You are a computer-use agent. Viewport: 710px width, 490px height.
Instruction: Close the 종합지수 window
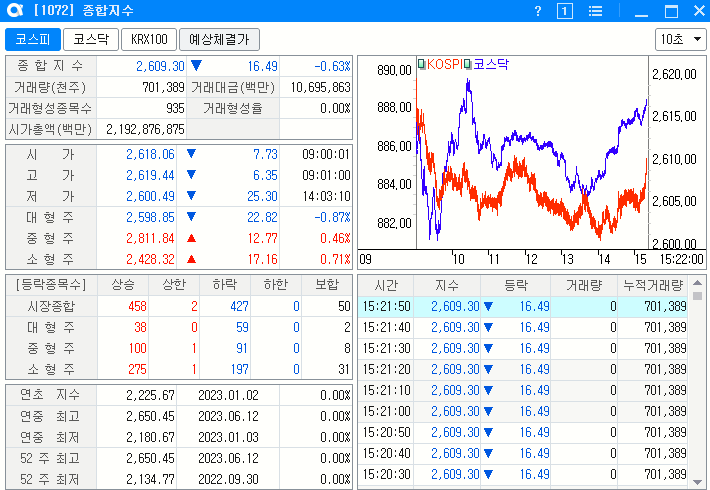coord(700,11)
